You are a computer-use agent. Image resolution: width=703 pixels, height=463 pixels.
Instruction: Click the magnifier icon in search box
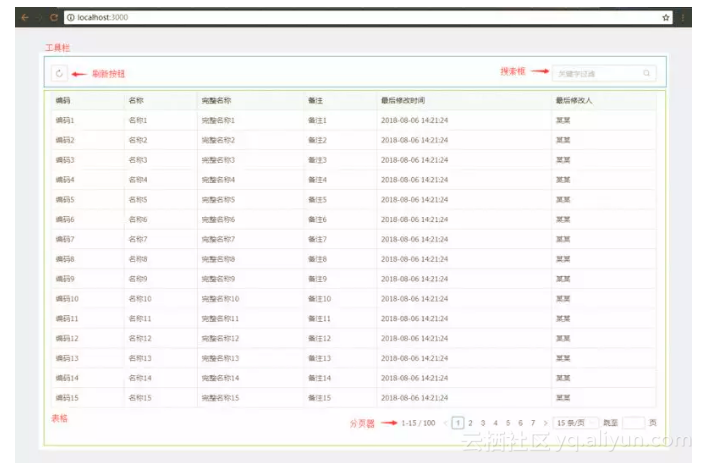coord(647,73)
